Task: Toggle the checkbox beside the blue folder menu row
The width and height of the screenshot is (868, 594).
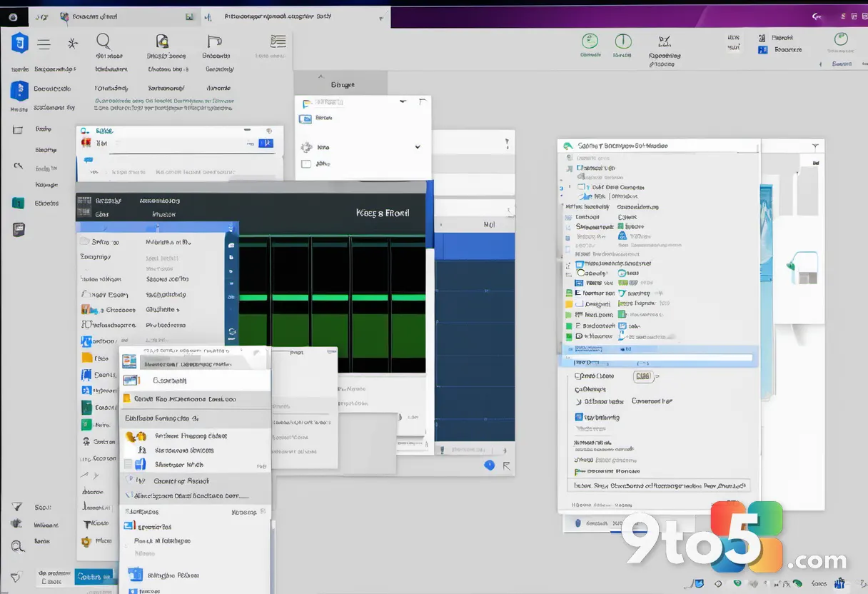Action: coord(128,464)
